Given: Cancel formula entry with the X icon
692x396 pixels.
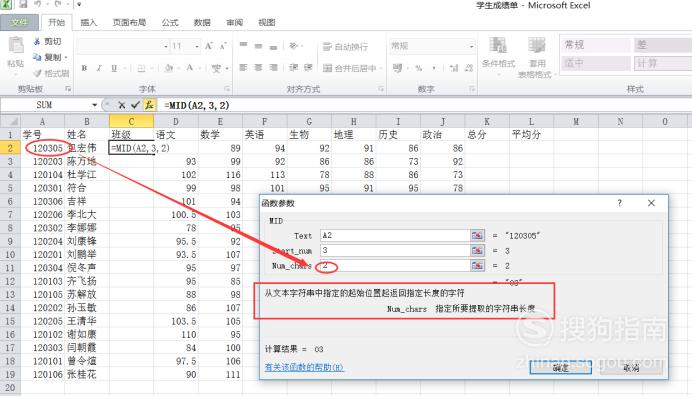Looking at the screenshot, I should point(121,105).
